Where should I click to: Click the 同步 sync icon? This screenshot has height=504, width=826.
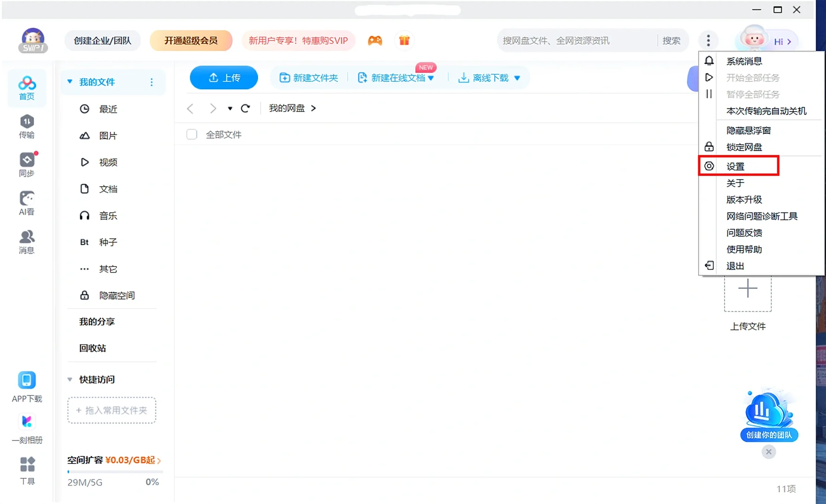tap(27, 164)
